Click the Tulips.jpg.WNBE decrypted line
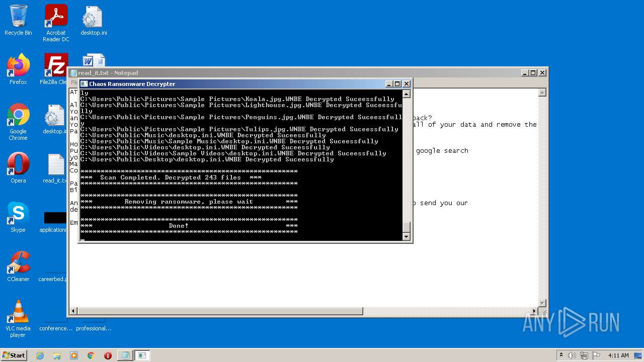644x362 pixels. point(239,129)
